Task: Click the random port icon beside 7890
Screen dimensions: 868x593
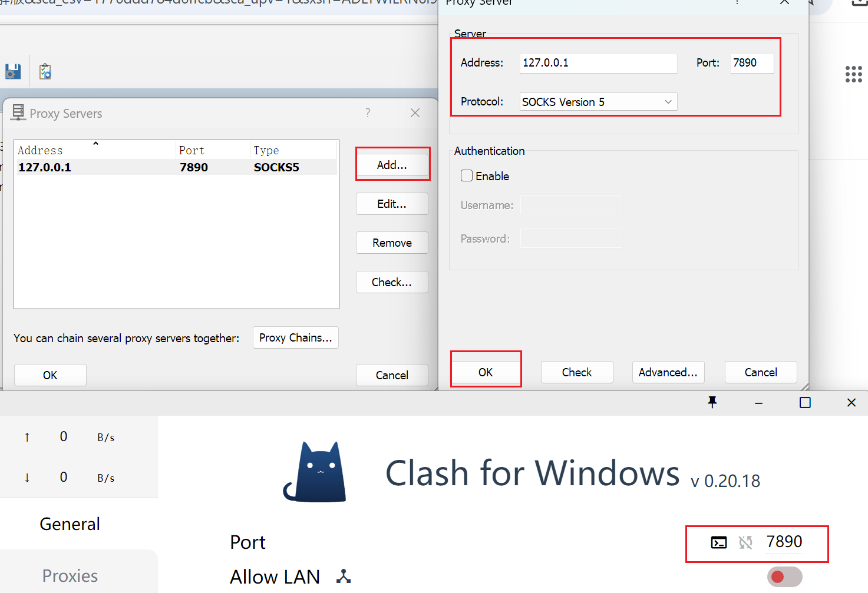Action: point(745,542)
